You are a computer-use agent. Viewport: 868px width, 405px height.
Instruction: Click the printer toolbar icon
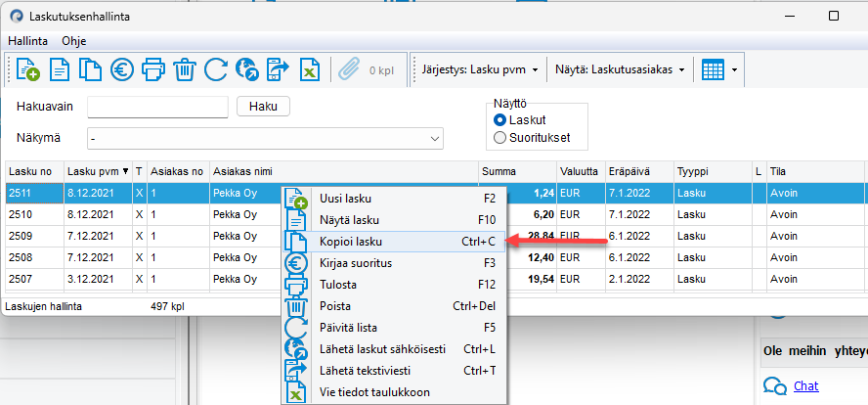[x=153, y=69]
